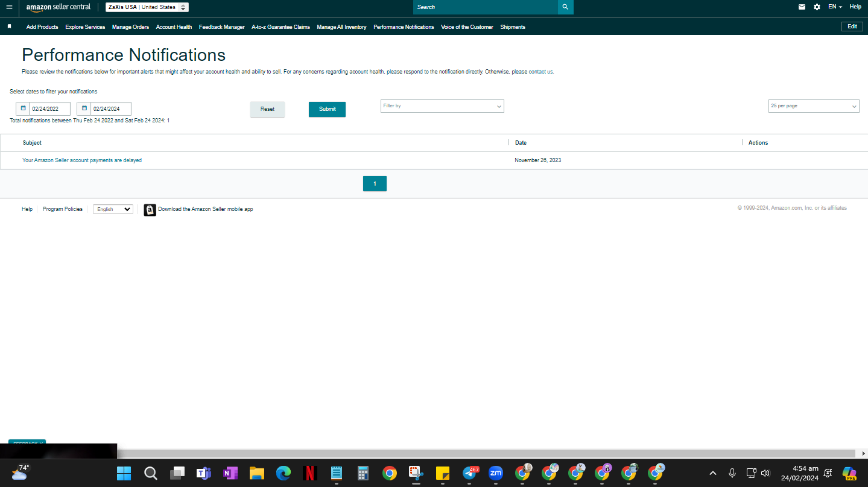The height and width of the screenshot is (487, 868).
Task: Open Netflix from taskbar
Action: pyautogui.click(x=310, y=473)
